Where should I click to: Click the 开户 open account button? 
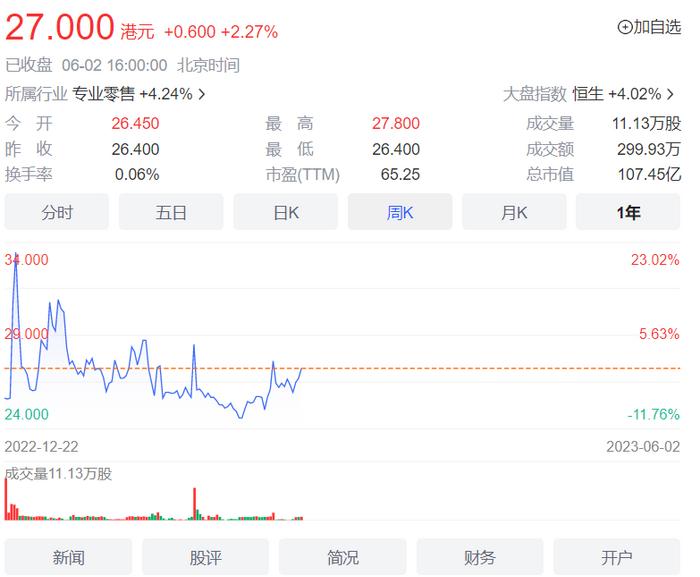click(x=617, y=557)
